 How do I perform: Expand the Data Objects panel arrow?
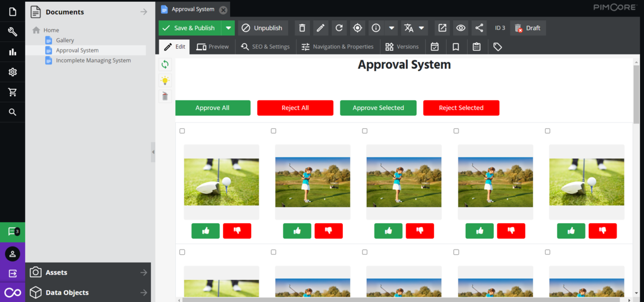click(x=143, y=292)
